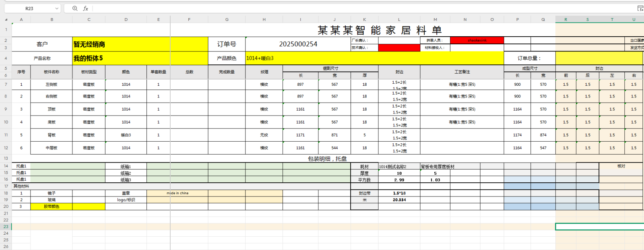Click the yellow 胶带颜色 cell
Viewport: 644px width, 250px height.
[52, 207]
